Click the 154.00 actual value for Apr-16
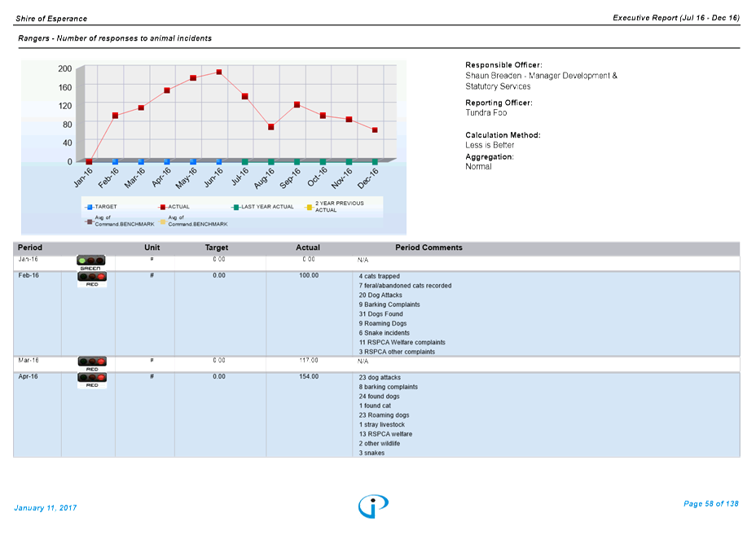The width and height of the screenshot is (756, 535). pos(309,377)
